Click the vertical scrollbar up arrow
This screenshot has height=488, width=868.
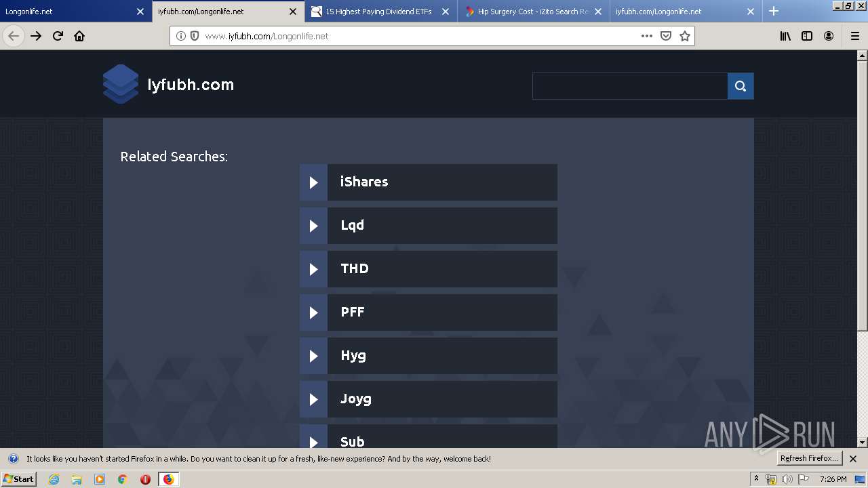point(863,56)
